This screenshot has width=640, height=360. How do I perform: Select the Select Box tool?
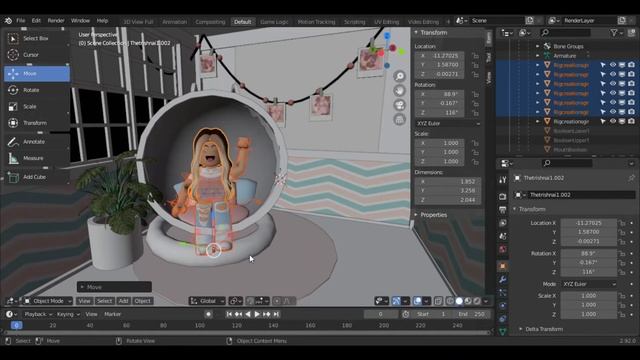click(37, 38)
